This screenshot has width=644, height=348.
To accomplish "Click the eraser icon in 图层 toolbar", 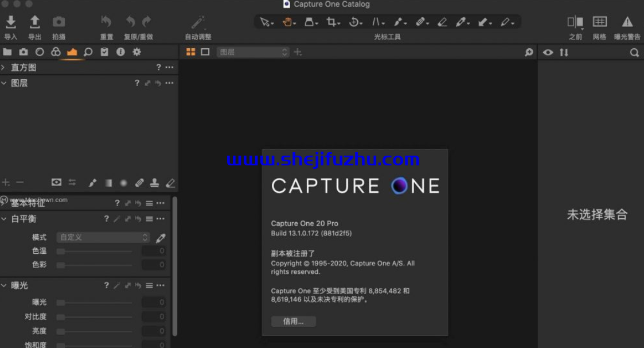I will click(170, 183).
